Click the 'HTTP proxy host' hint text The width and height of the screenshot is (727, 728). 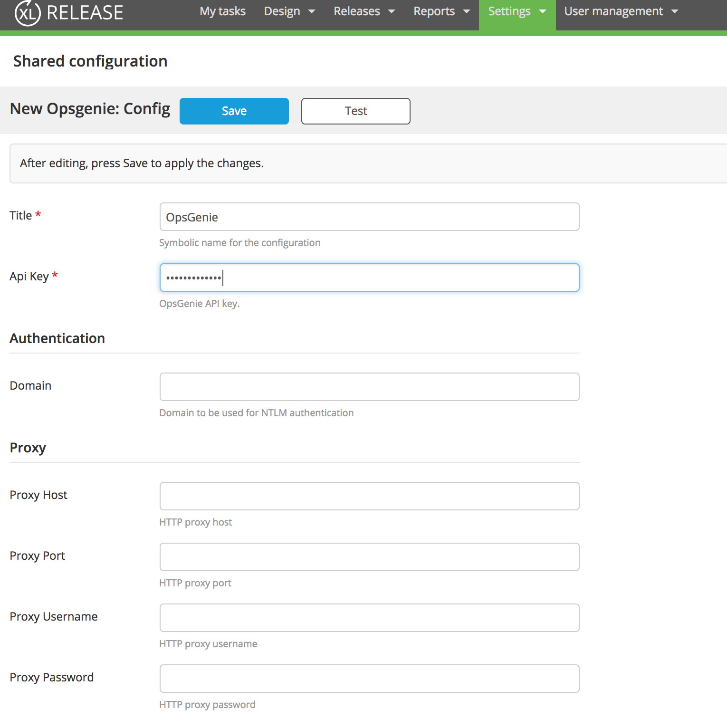tap(196, 522)
